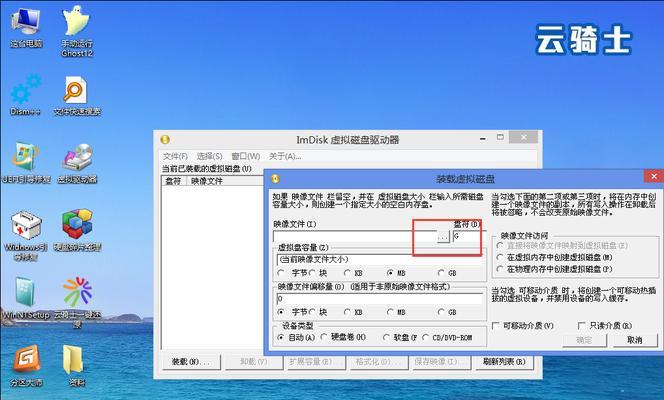Launch WinNTSetup desktop shortcut
The width and height of the screenshot is (664, 400).
click(x=25, y=298)
